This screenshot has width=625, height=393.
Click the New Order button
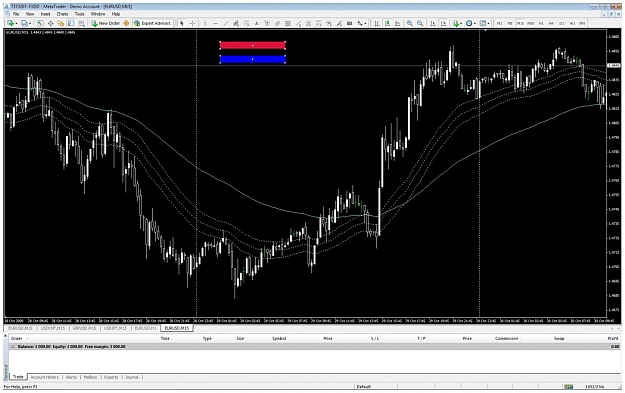(x=106, y=23)
